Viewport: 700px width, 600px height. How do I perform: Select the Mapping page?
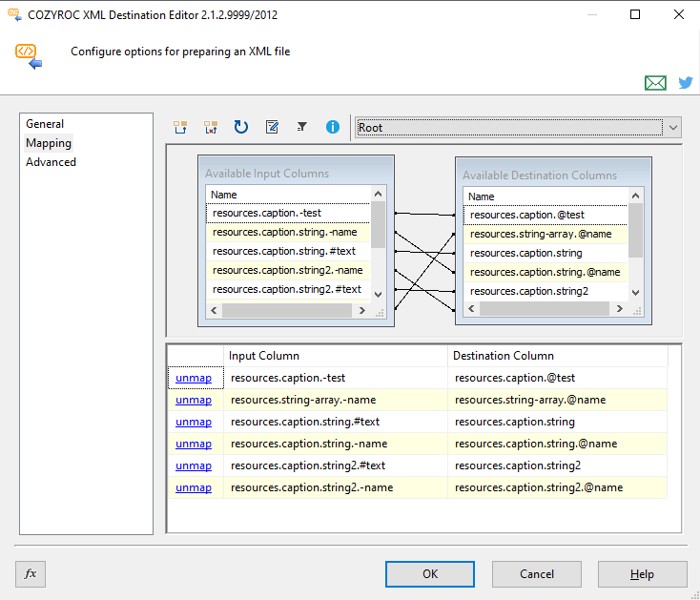[x=49, y=143]
